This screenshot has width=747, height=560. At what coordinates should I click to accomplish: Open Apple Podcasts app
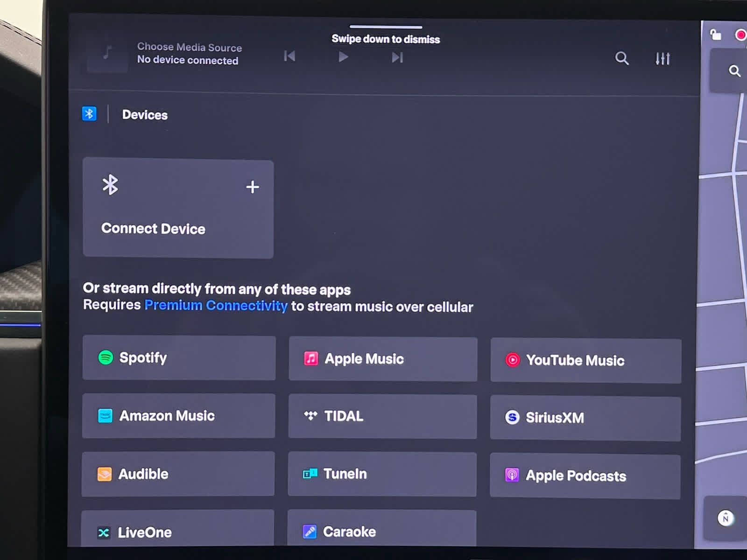click(585, 476)
